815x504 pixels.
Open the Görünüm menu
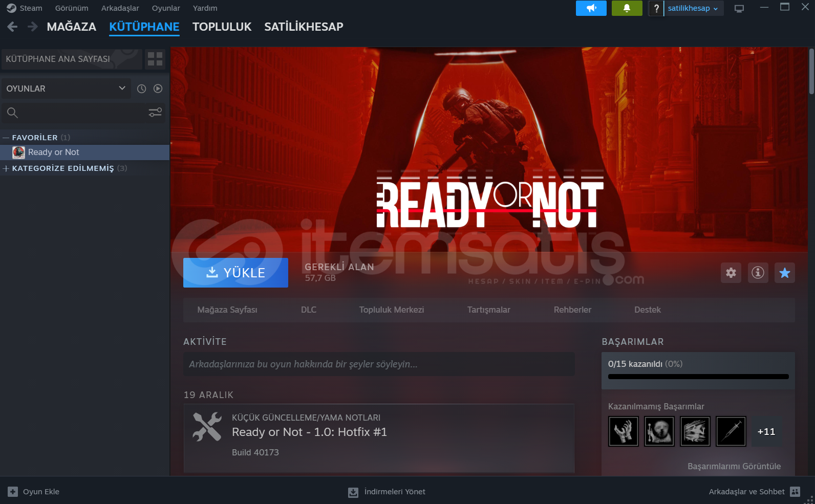[72, 8]
